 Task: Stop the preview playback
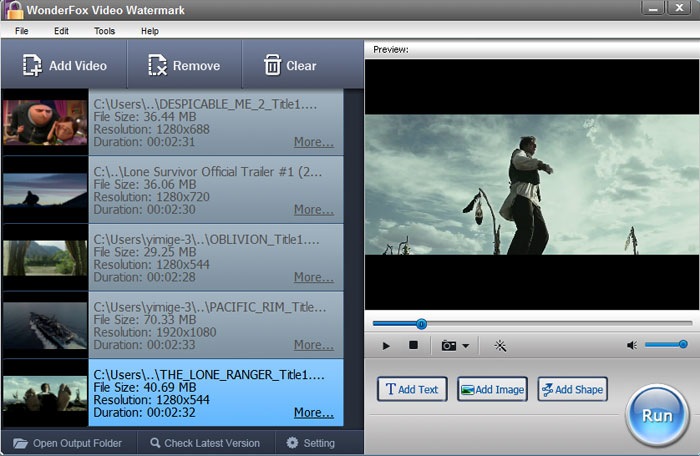tap(413, 345)
